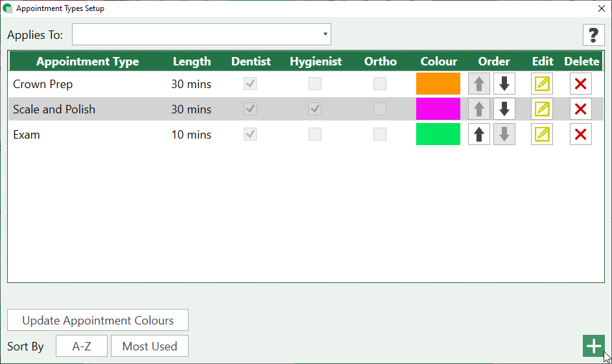Click the down arrow for Scale and Polish
The image size is (612, 364).
504,109
